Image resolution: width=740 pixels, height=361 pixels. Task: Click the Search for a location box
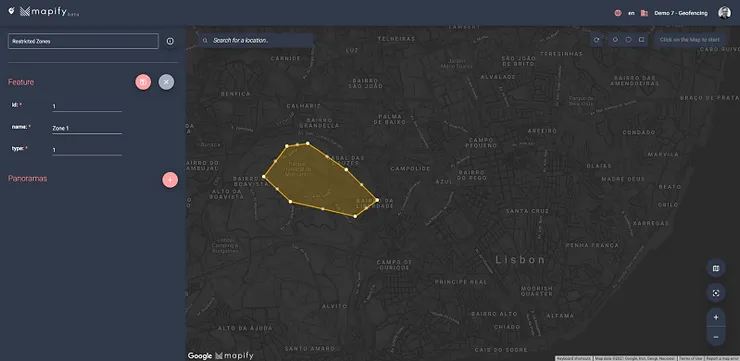coord(255,41)
